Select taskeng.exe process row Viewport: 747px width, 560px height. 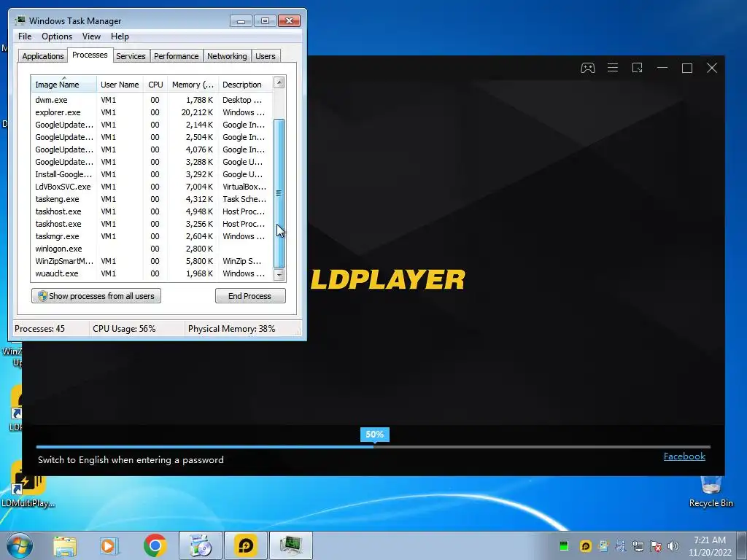click(x=152, y=199)
